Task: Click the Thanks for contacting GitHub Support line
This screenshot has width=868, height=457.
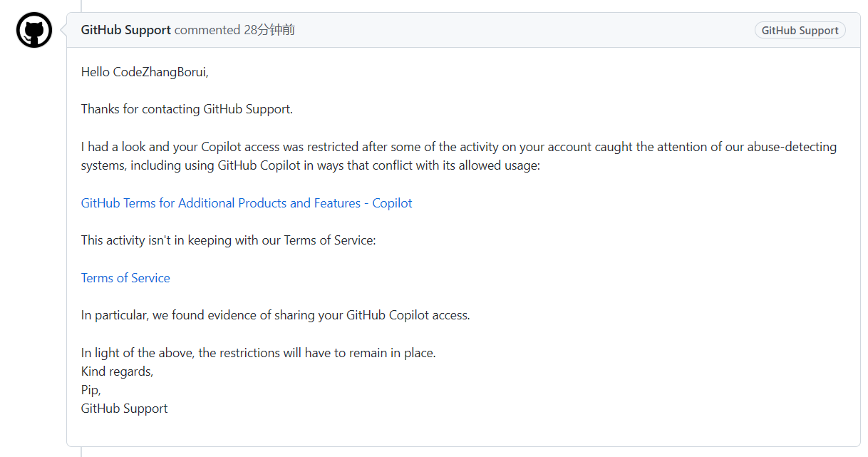Action: [x=187, y=109]
